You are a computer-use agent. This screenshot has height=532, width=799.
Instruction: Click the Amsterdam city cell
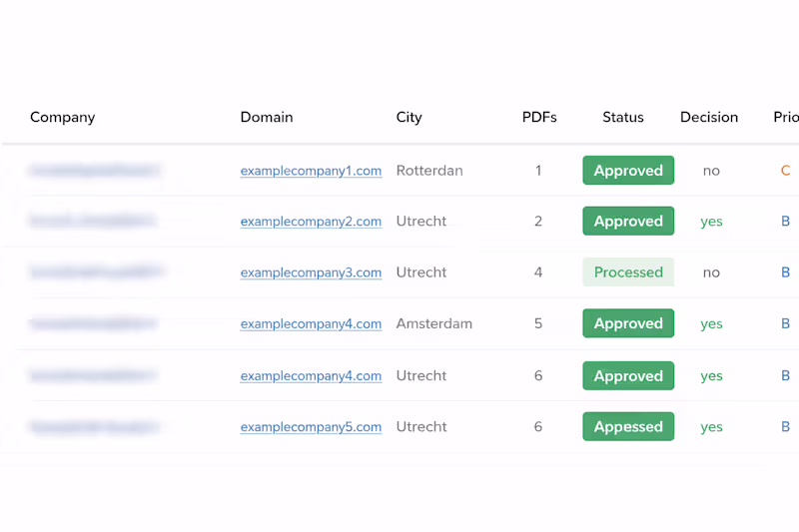point(434,323)
